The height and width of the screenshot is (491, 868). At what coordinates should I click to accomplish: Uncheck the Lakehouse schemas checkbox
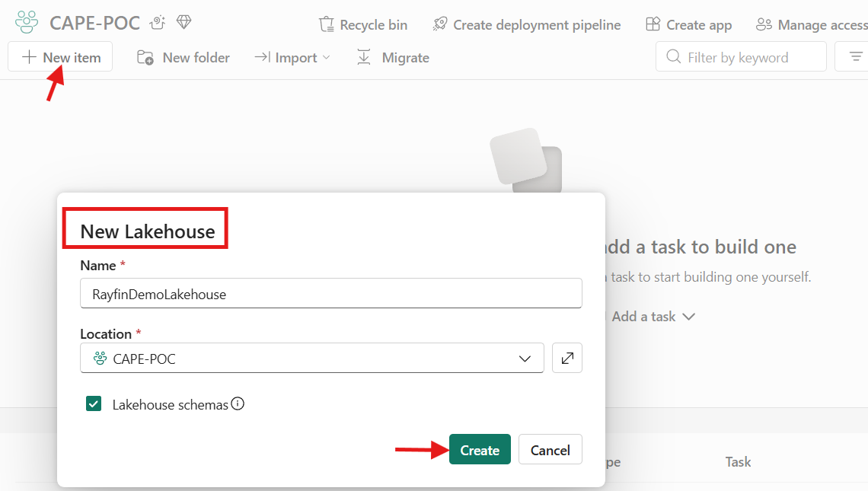(x=94, y=404)
